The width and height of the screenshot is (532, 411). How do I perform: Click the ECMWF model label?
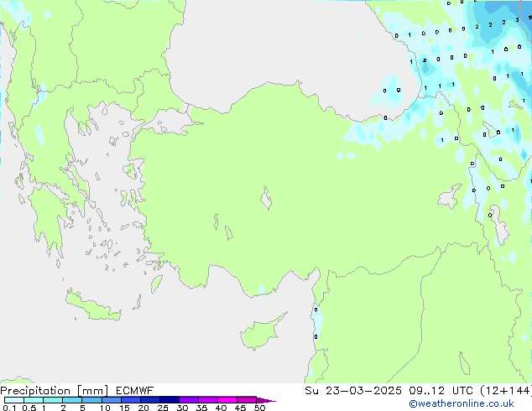click(129, 391)
